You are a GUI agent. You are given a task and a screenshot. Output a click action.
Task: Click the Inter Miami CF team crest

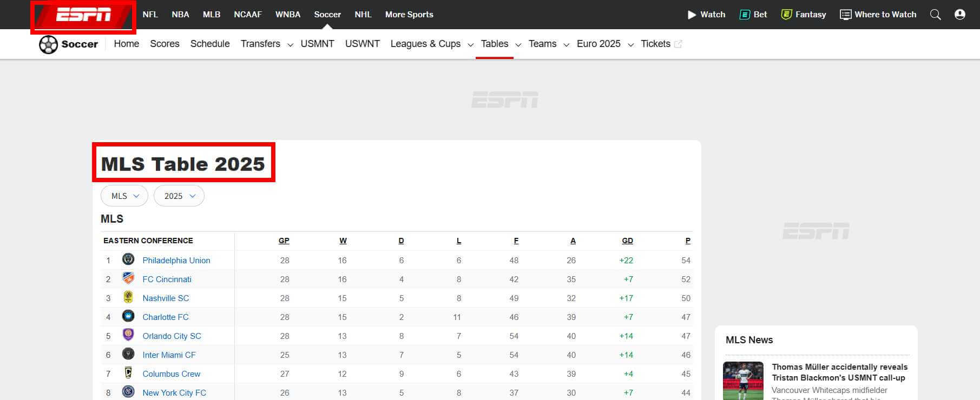(x=128, y=354)
